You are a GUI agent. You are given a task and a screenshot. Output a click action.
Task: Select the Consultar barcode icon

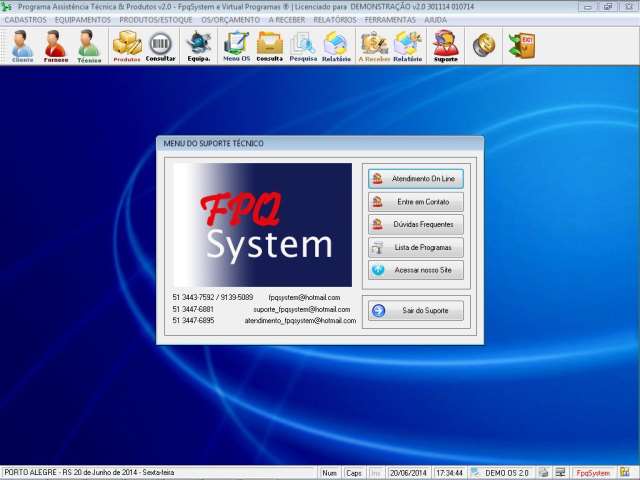coord(160,46)
